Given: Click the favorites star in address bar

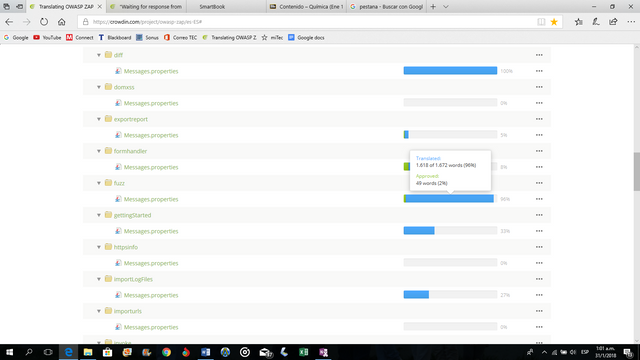Looking at the screenshot, I should [554, 22].
